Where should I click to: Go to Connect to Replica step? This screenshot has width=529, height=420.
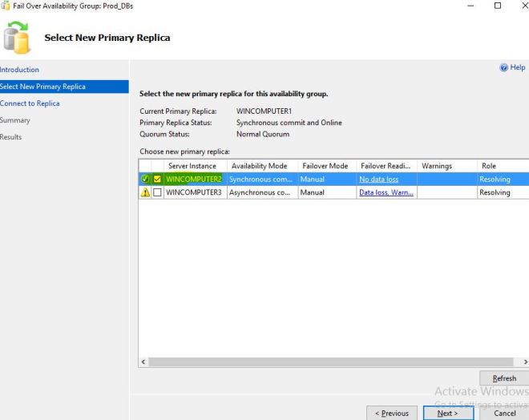tap(30, 103)
